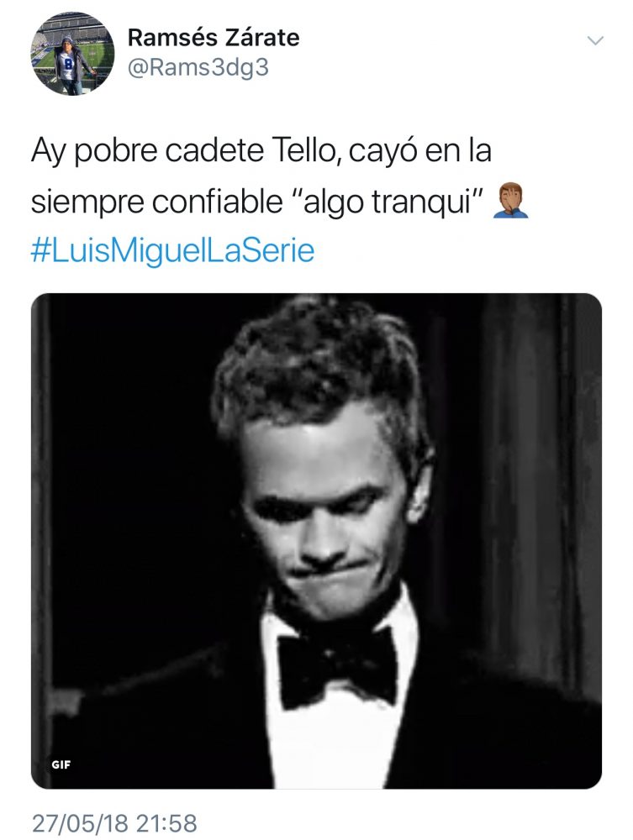633x840 pixels.
Task: Expand the tweet options chevron
Action: (x=595, y=40)
